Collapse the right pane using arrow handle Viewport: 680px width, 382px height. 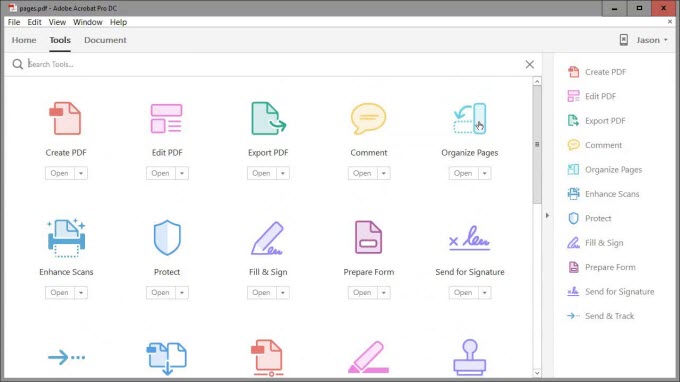point(547,215)
